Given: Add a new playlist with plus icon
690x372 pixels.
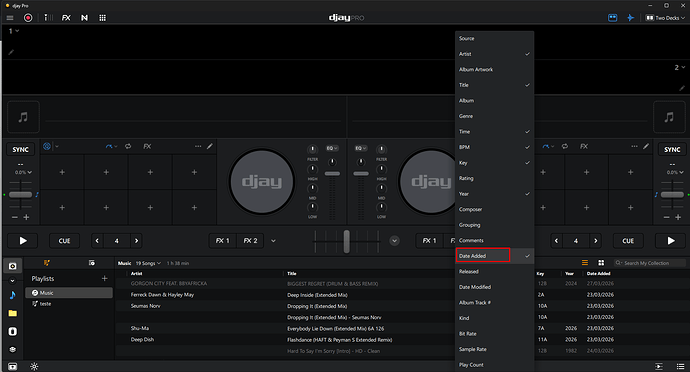Looking at the screenshot, I should click(104, 278).
